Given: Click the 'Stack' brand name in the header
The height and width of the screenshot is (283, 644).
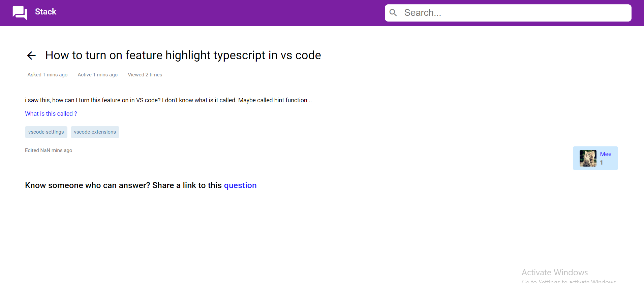Looking at the screenshot, I should click(x=45, y=11).
